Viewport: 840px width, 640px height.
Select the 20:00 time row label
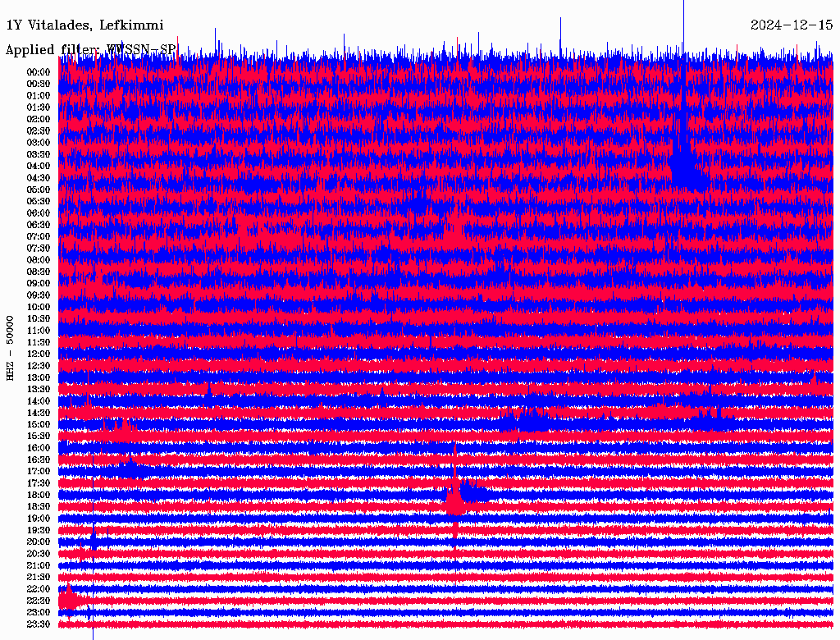[x=39, y=542]
